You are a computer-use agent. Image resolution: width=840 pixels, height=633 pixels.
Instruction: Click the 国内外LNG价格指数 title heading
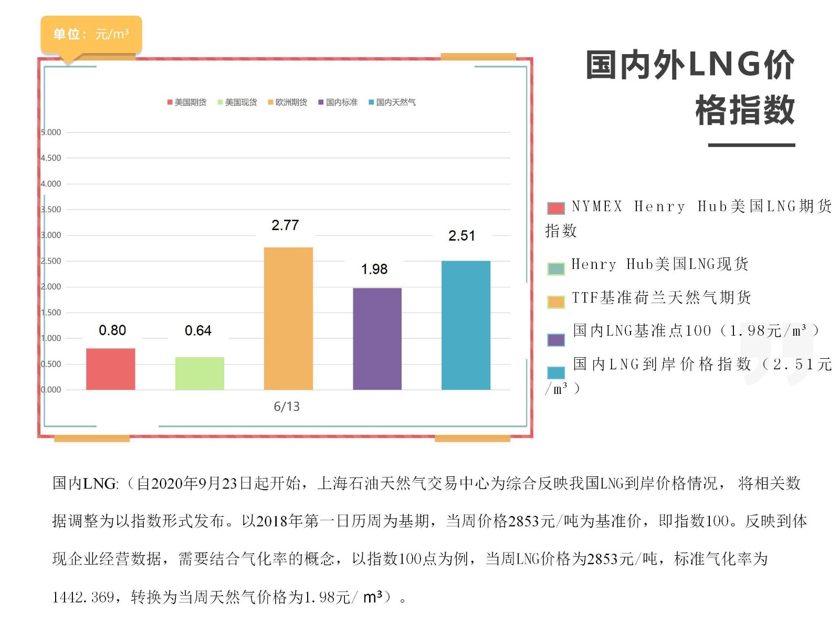coord(690,88)
